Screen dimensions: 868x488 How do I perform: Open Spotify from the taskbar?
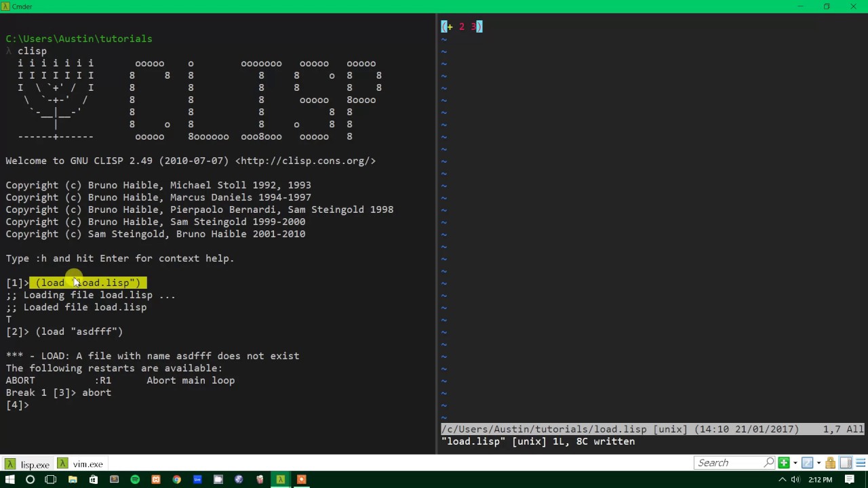pyautogui.click(x=135, y=480)
